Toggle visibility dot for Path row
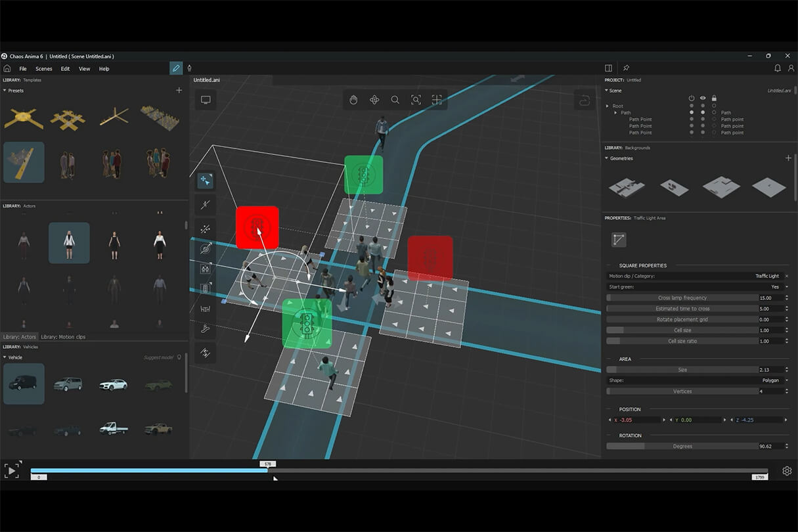This screenshot has height=532, width=798. pos(703,113)
